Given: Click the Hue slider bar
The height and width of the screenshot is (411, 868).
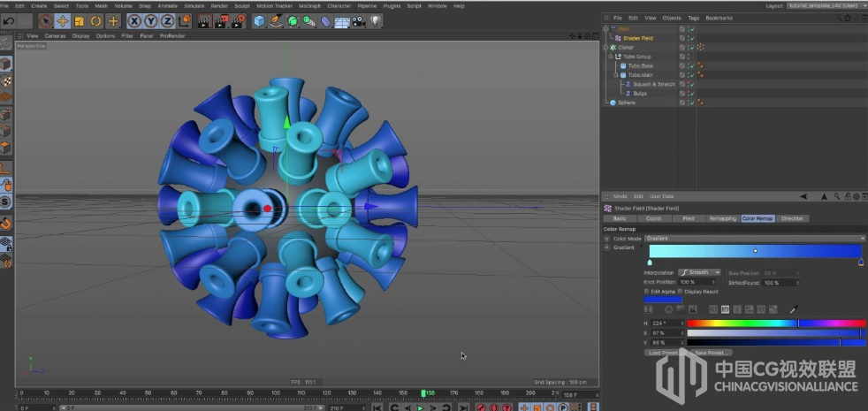Looking at the screenshot, I should [x=776, y=323].
